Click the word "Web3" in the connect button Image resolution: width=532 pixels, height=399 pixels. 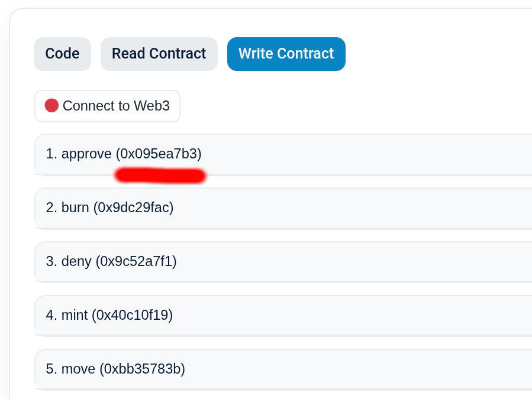tap(151, 106)
